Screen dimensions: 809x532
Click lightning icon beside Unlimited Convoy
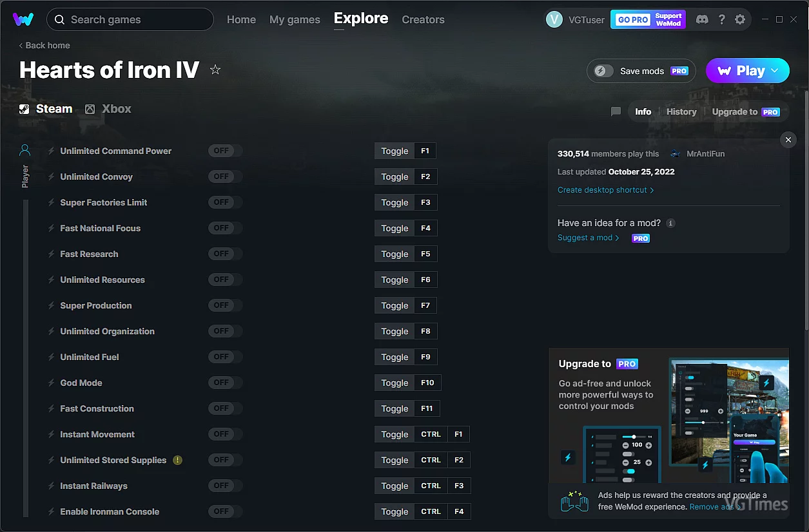coord(52,176)
